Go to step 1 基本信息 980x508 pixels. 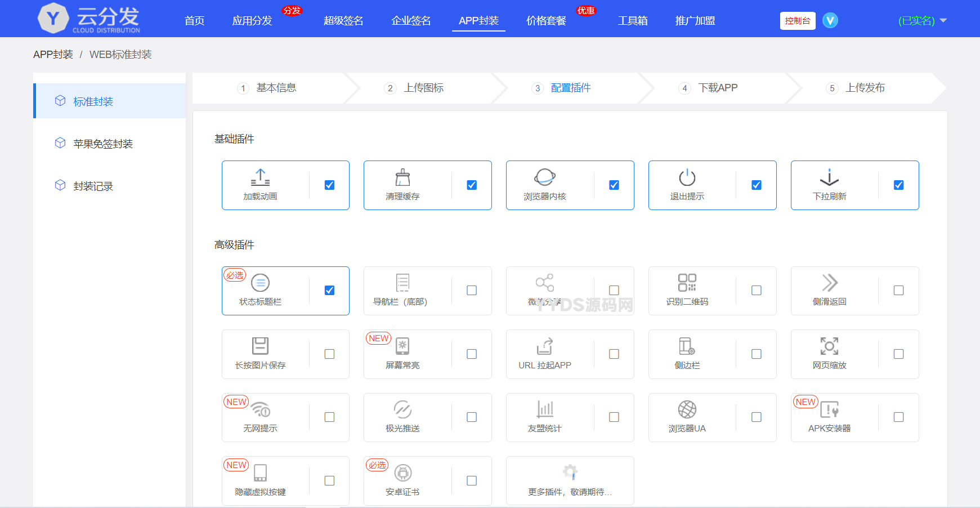click(267, 88)
